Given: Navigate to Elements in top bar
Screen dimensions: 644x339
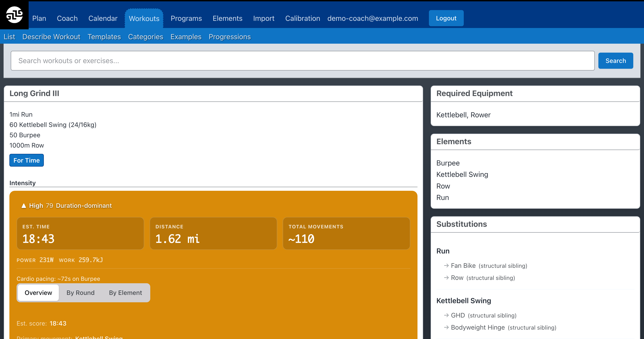Looking at the screenshot, I should tap(227, 18).
